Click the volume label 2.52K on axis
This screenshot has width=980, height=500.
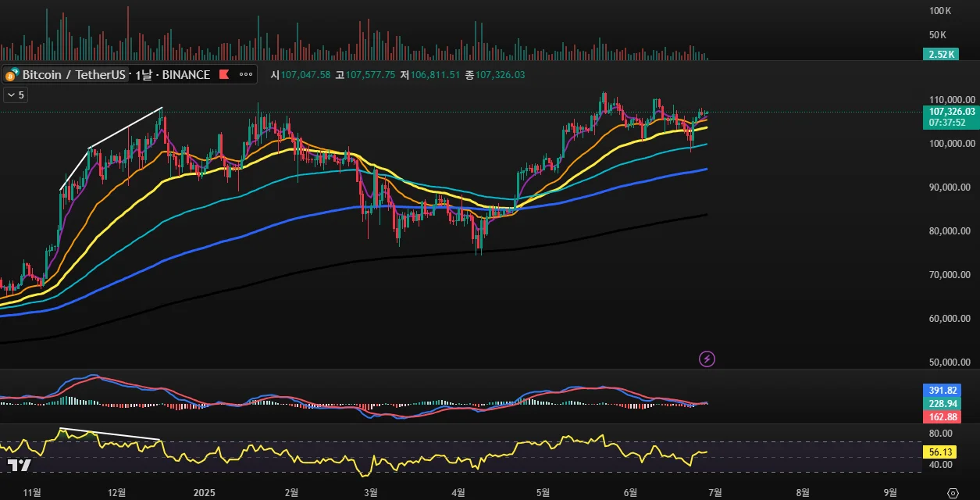tap(941, 55)
